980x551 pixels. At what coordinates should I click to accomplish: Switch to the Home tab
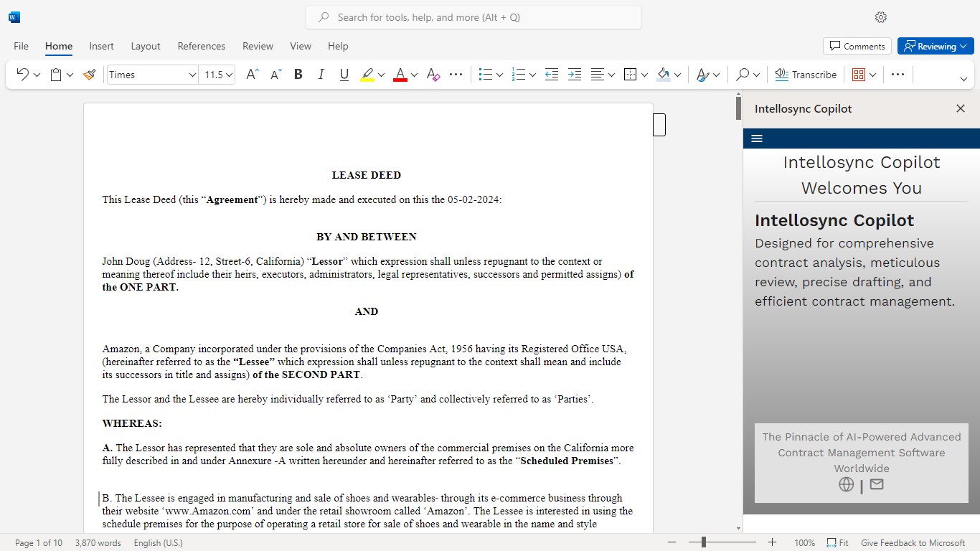[59, 46]
